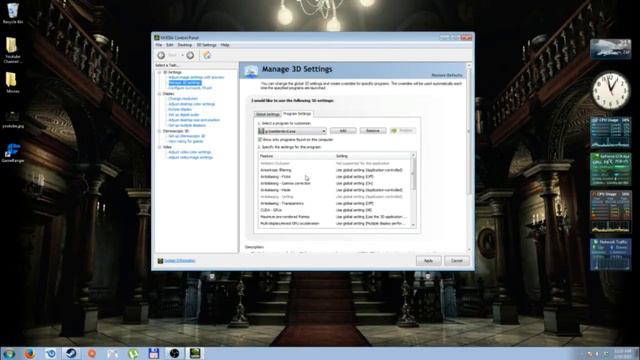Click the GeForce GPU monitor gadget
Image resolution: width=640 pixels, height=360 pixels.
[x=611, y=169]
